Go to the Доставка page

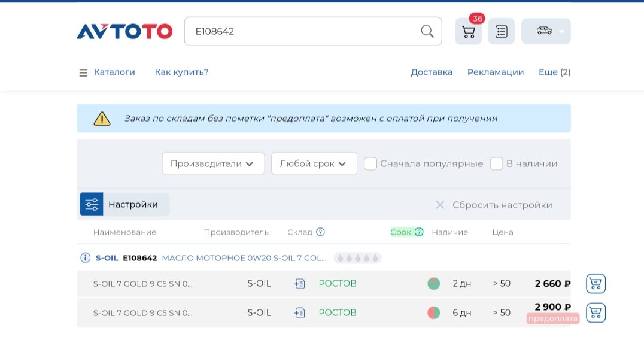click(x=432, y=72)
